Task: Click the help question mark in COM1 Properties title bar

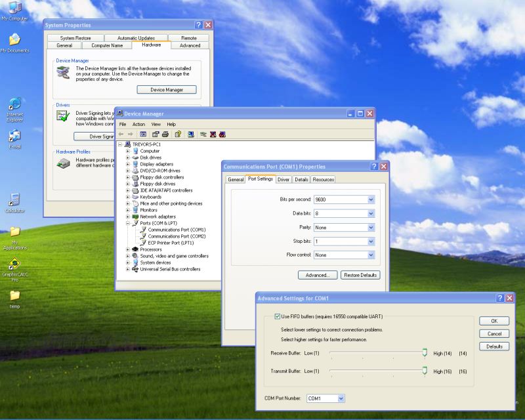Action: tap(374, 166)
